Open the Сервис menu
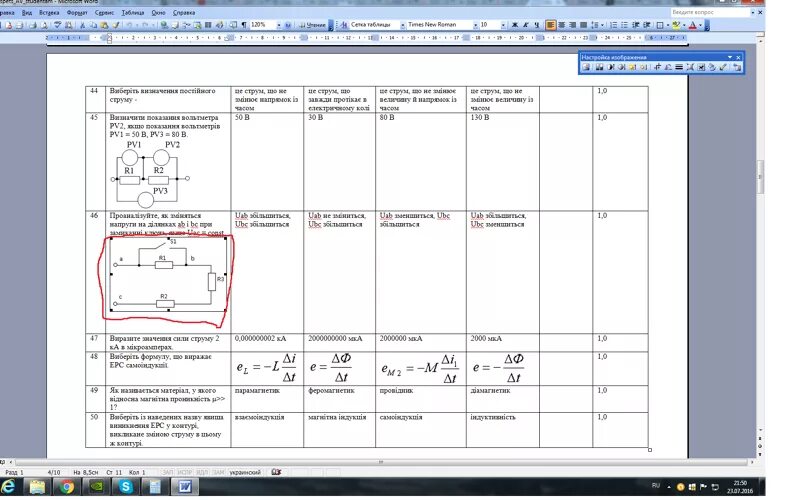The height and width of the screenshot is (500, 800). pyautogui.click(x=104, y=12)
